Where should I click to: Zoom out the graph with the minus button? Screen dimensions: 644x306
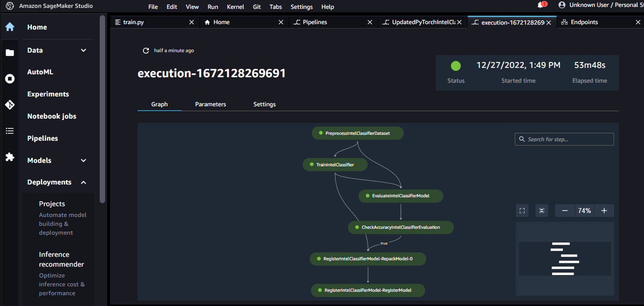(x=565, y=211)
